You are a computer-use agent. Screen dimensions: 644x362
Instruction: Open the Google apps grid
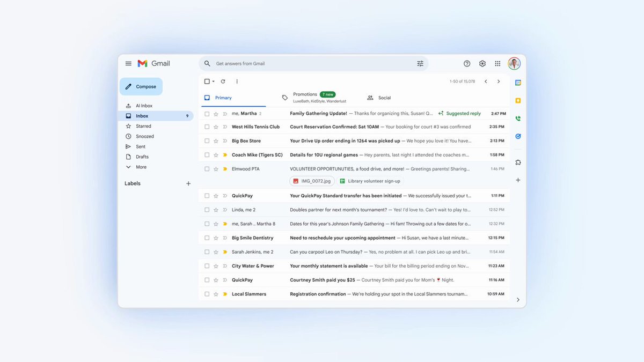coord(497,63)
